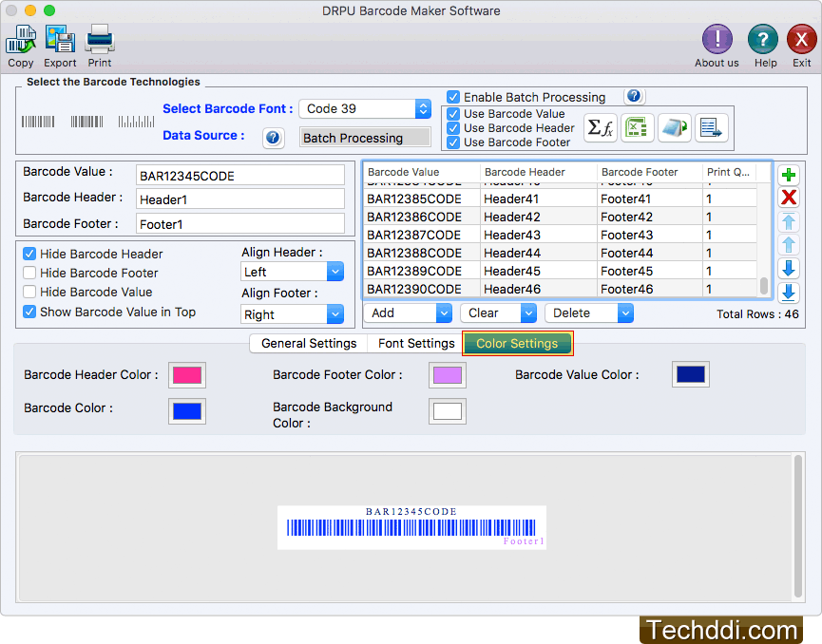The height and width of the screenshot is (644, 822).
Task: Toggle Enable Batch Processing checkbox
Action: [453, 97]
